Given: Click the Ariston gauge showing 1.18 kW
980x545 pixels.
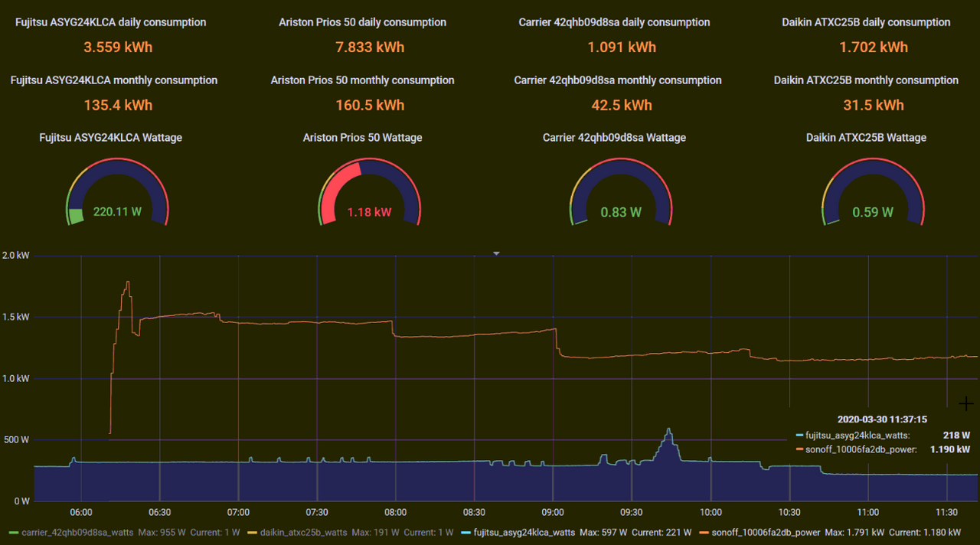Looking at the screenshot, I should coord(370,192).
